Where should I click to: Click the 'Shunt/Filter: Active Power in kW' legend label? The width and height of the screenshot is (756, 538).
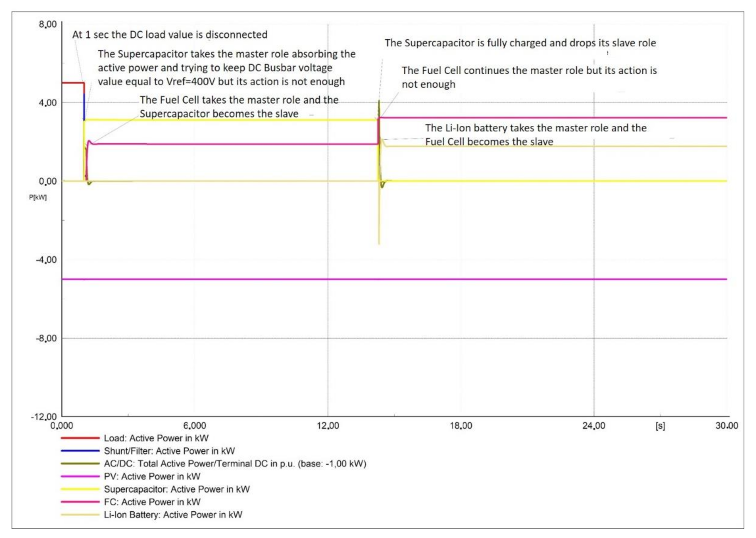tap(169, 451)
